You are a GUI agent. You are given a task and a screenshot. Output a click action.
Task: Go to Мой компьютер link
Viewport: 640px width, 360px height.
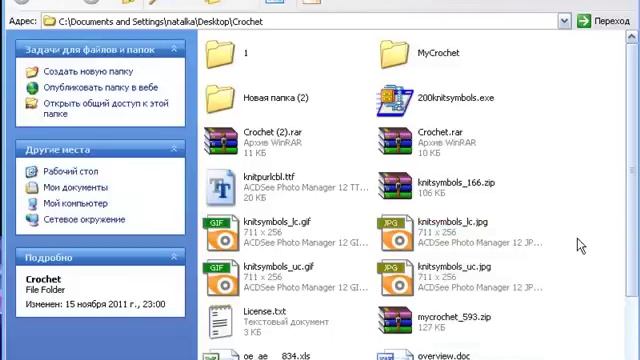point(76,203)
